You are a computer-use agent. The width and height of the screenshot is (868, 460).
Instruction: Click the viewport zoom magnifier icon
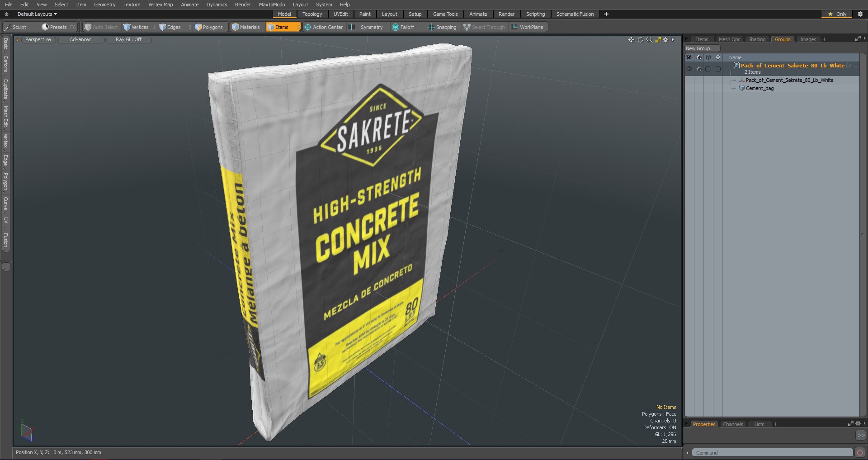(649, 40)
